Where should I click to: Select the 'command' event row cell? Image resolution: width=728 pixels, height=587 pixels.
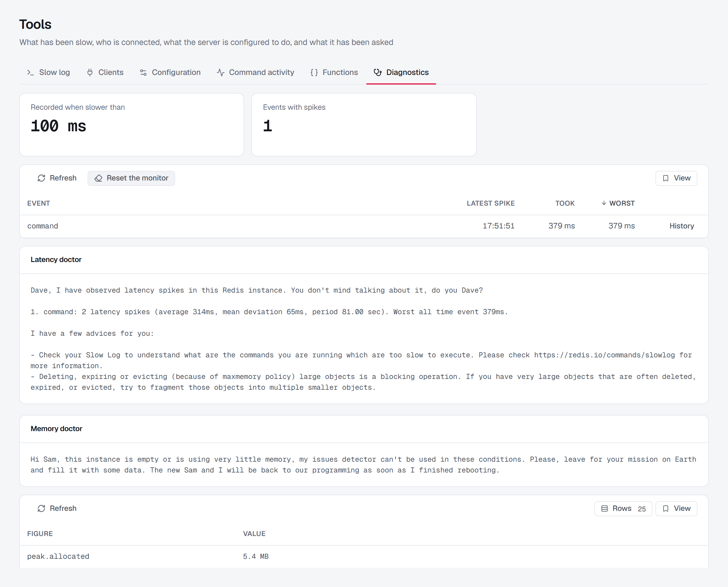(x=43, y=226)
